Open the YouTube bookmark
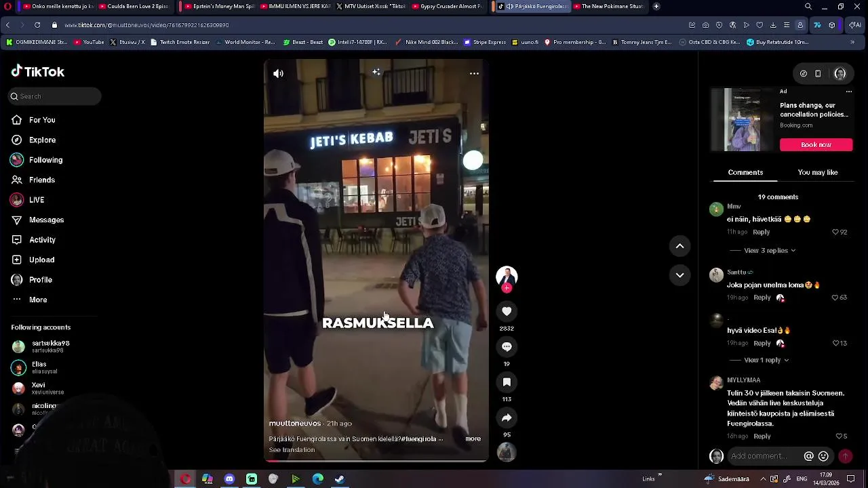The image size is (868, 488). tap(90, 42)
